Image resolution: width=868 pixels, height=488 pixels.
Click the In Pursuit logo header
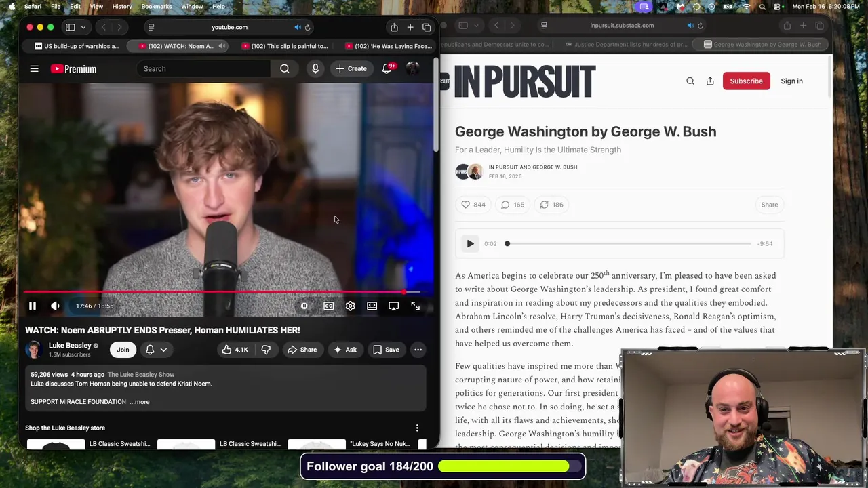[525, 81]
